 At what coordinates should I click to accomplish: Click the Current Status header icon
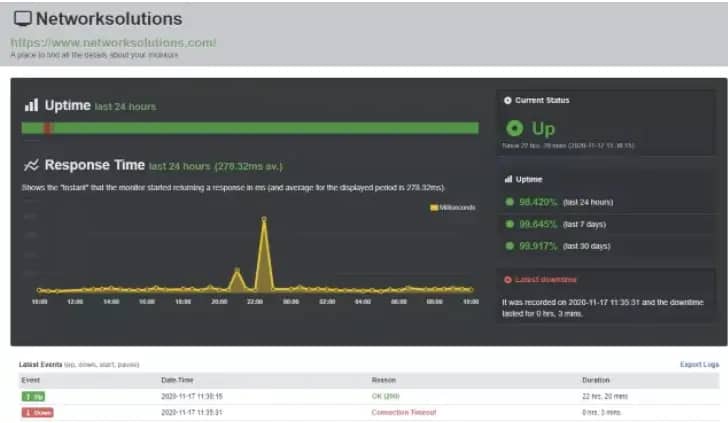tap(507, 100)
